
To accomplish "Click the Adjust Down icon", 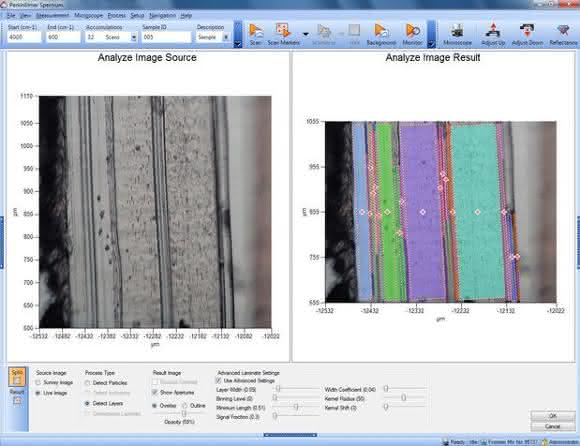I will (x=527, y=31).
